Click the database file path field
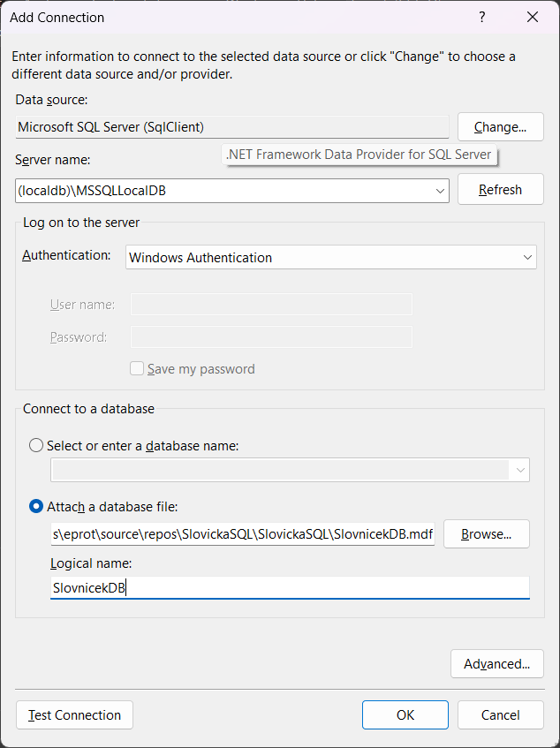 pyautogui.click(x=243, y=534)
